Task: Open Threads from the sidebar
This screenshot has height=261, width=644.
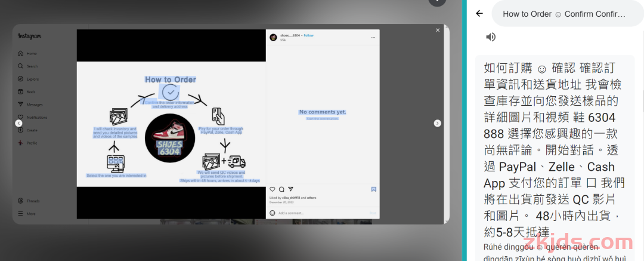Action: (x=29, y=201)
